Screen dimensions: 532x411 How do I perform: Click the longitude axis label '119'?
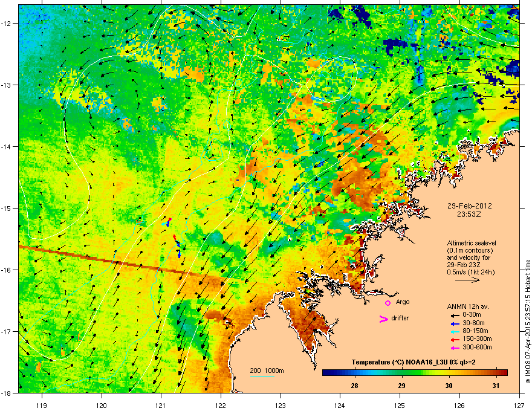(x=42, y=405)
